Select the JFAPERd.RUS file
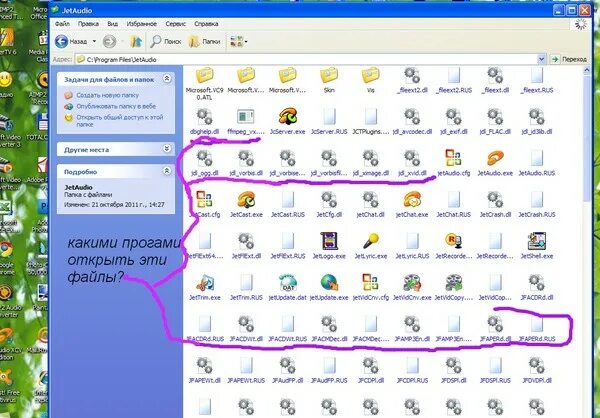The width and height of the screenshot is (600, 418). pos(537,324)
